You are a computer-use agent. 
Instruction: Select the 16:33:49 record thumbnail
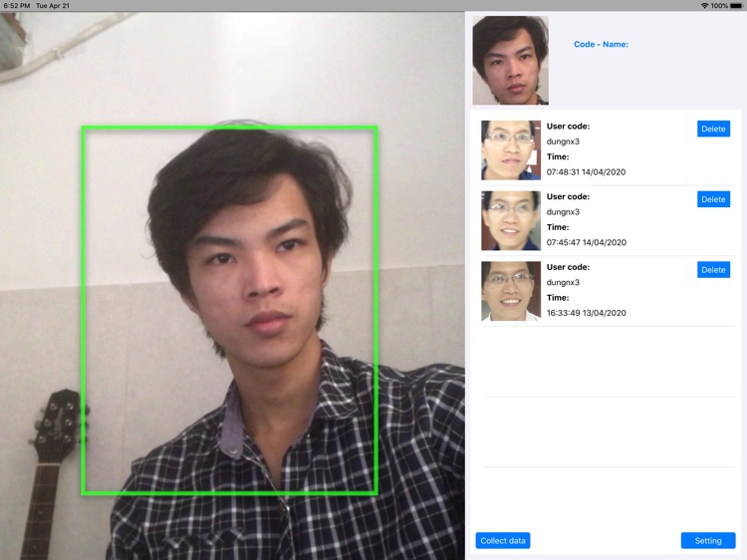pos(511,291)
